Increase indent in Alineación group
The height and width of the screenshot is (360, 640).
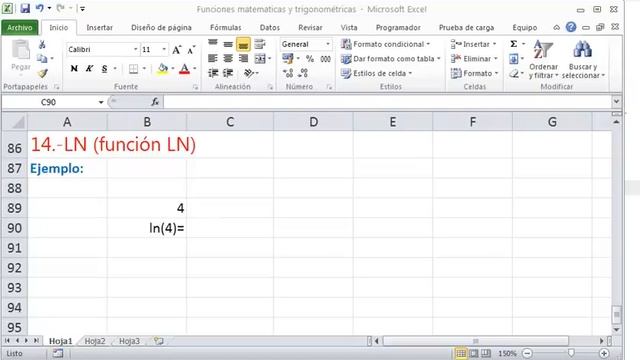tap(228, 73)
